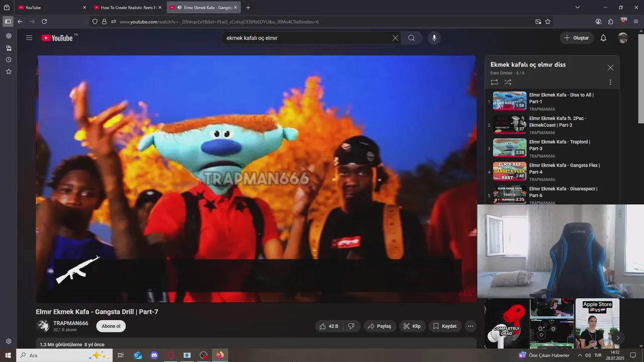Viewport: 644px width, 362px height.
Task: Open Firefox View icon in the tab bar
Action: [7, 8]
